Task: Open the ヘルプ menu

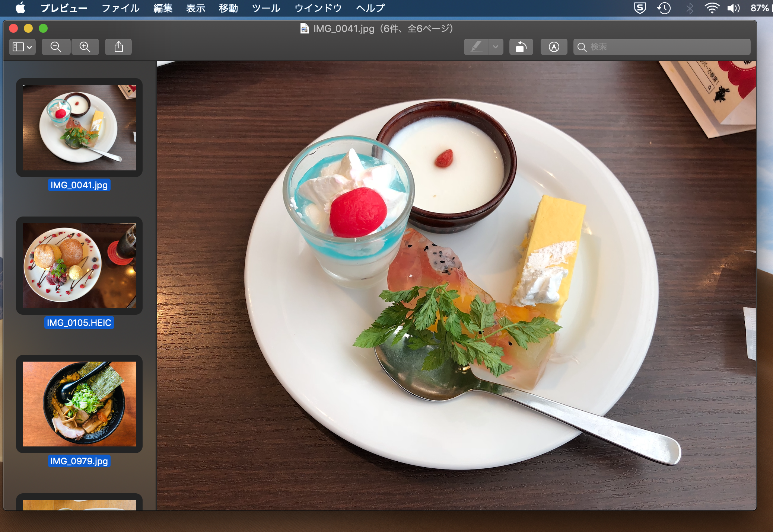Action: pos(370,8)
